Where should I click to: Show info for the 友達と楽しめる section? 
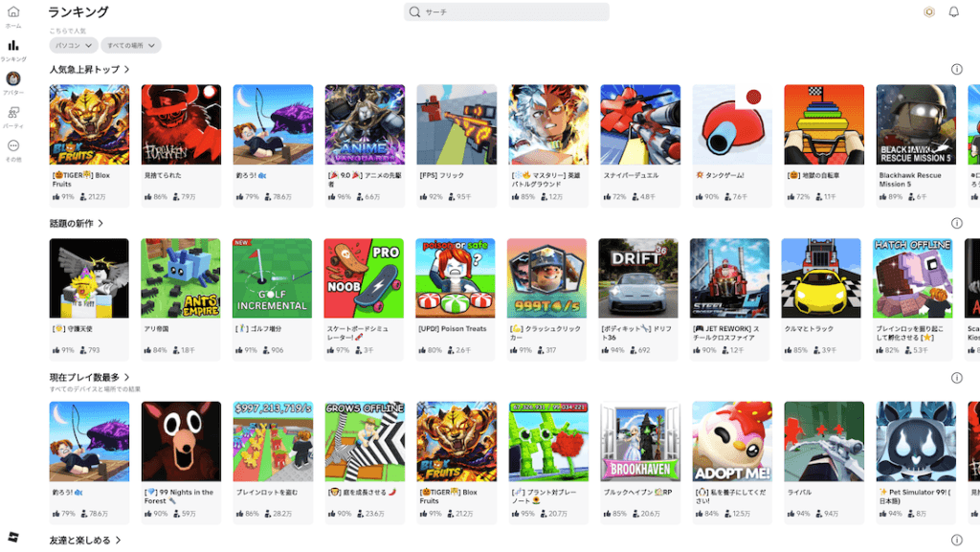[956, 541]
